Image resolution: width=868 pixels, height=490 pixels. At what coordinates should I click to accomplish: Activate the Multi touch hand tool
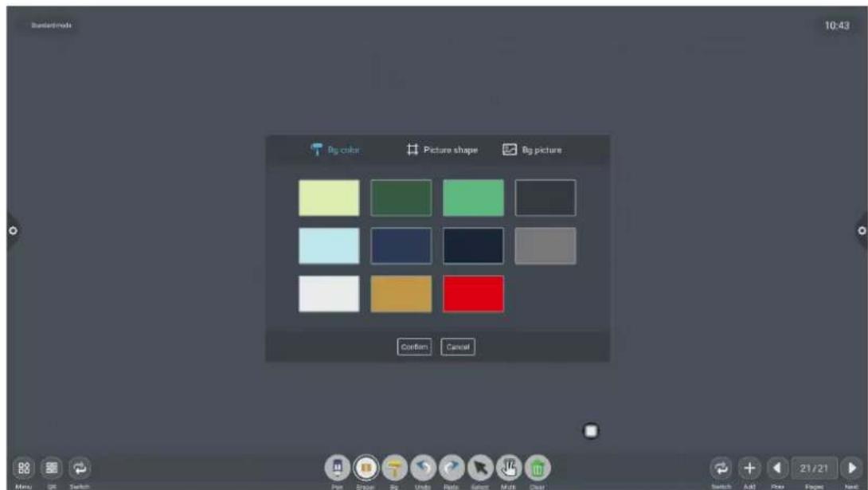click(x=509, y=469)
